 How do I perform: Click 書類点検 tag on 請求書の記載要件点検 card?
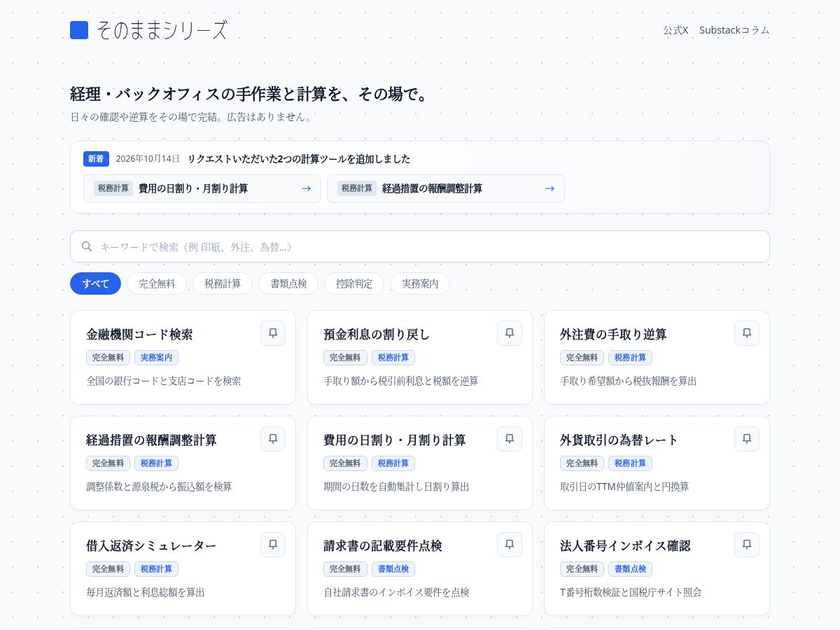(393, 569)
